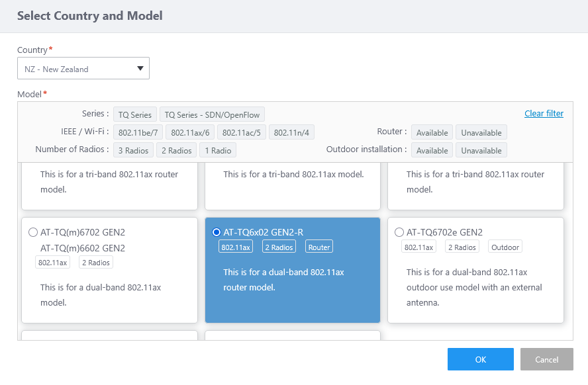
Task: Click the Router tag on AT-TQ6x02 GEN2-R
Action: 319,247
